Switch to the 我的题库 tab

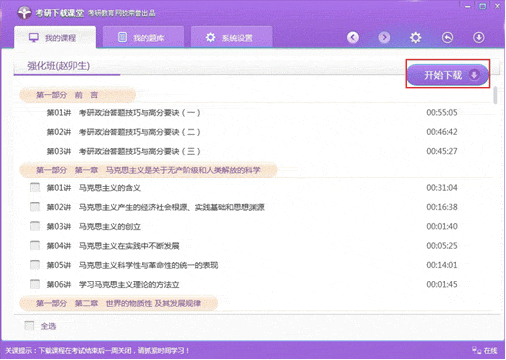click(143, 37)
